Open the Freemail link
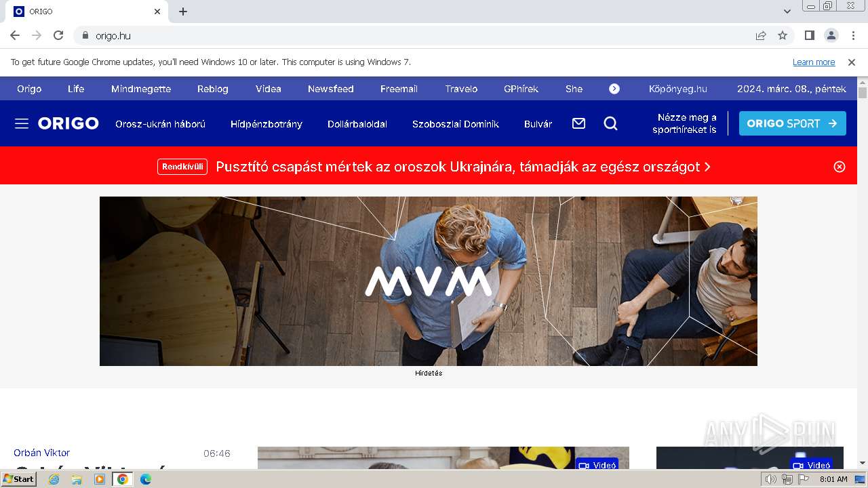This screenshot has height=488, width=868. click(x=399, y=89)
